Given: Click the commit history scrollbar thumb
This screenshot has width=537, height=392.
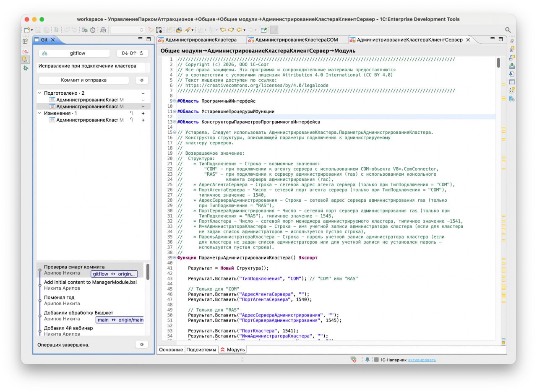Looking at the screenshot, I should coord(148,272).
